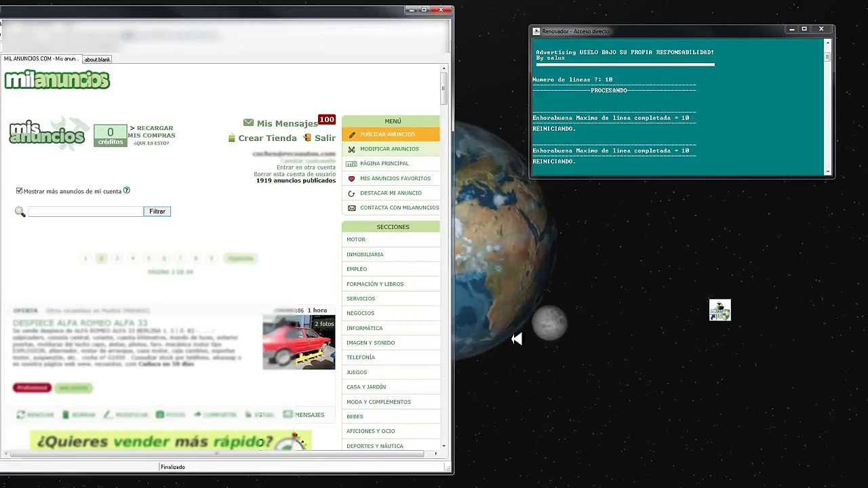Viewport: 868px width, 488px height.
Task: Open the Imagen y Sonido section
Action: [391, 343]
